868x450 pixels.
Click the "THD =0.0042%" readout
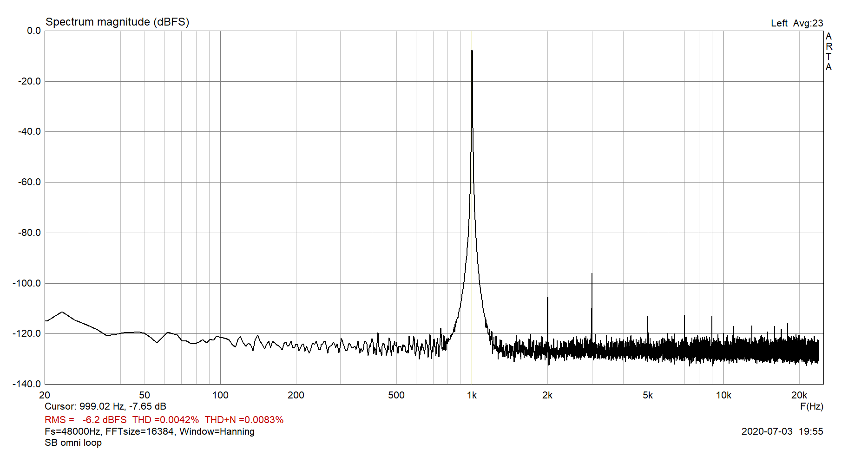165,420
